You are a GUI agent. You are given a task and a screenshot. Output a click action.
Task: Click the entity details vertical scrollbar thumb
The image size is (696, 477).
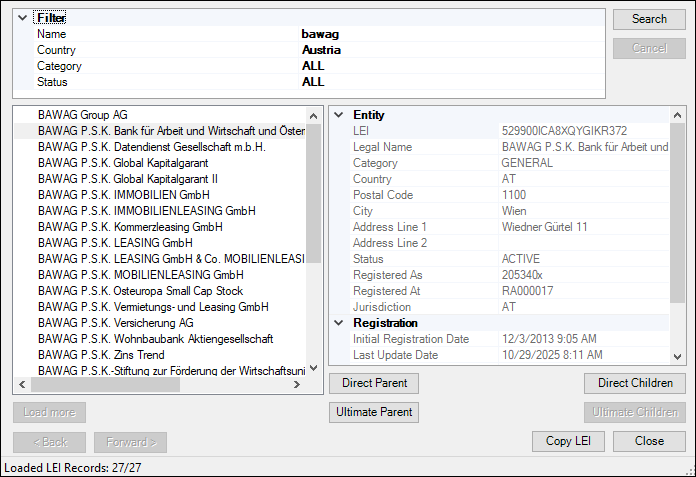677,213
